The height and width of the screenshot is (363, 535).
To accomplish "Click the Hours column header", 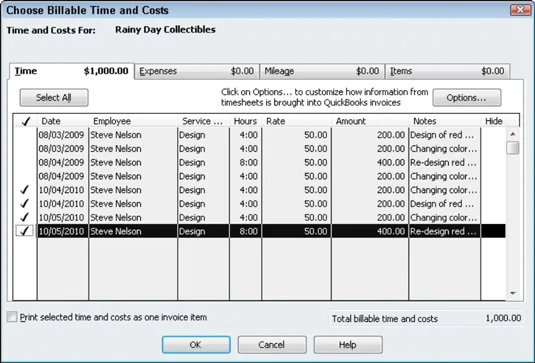I will coord(246,121).
